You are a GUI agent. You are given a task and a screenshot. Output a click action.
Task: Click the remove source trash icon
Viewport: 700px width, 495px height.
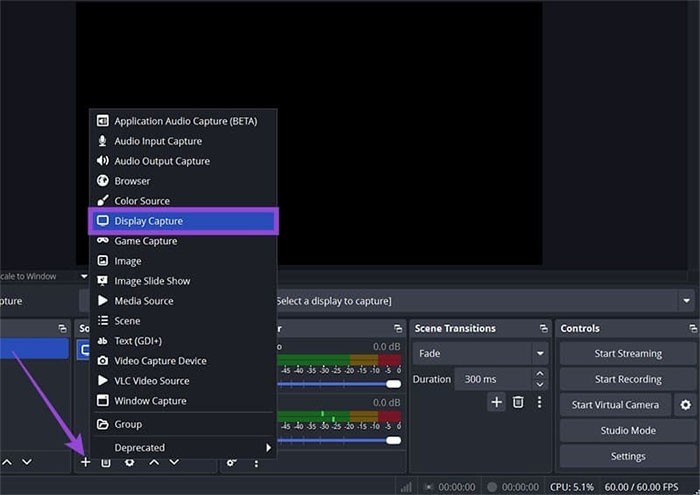106,462
